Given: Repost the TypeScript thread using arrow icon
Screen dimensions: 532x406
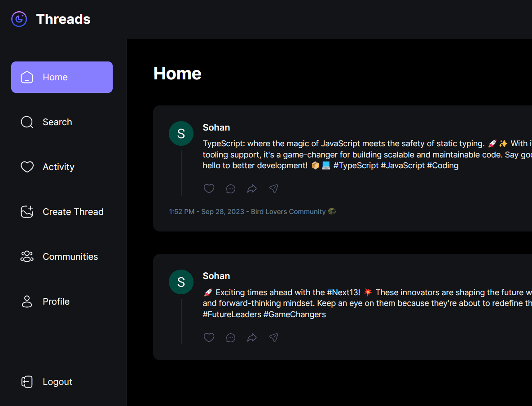Looking at the screenshot, I should pos(252,189).
